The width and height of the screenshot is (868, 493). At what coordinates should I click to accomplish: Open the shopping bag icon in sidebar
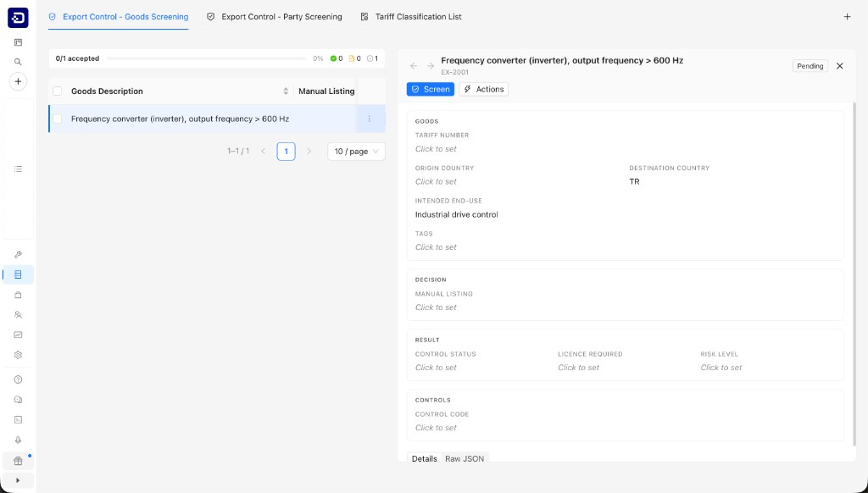[x=18, y=295]
